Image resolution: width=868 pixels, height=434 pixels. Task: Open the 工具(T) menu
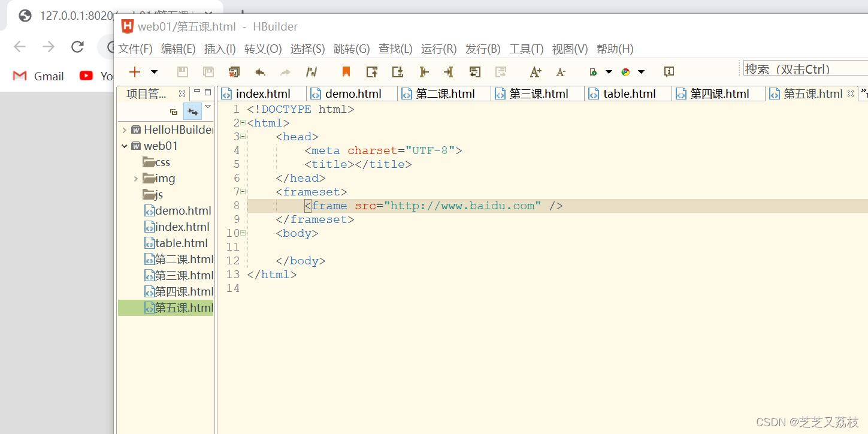[x=527, y=49]
